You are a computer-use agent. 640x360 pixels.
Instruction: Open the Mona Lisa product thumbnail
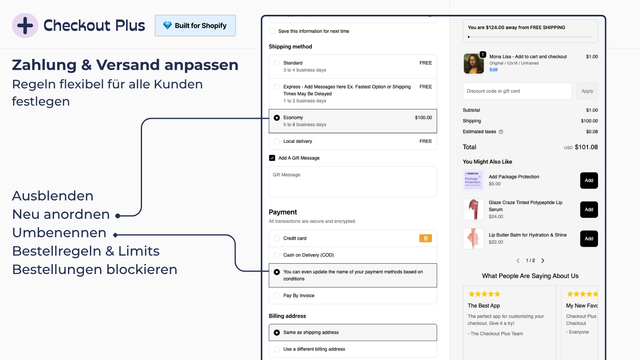473,63
